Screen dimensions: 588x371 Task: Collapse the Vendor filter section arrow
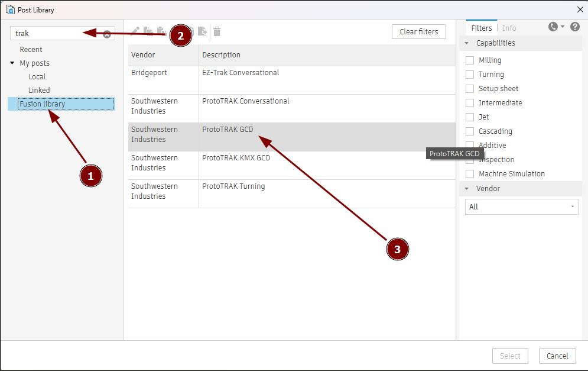point(466,189)
